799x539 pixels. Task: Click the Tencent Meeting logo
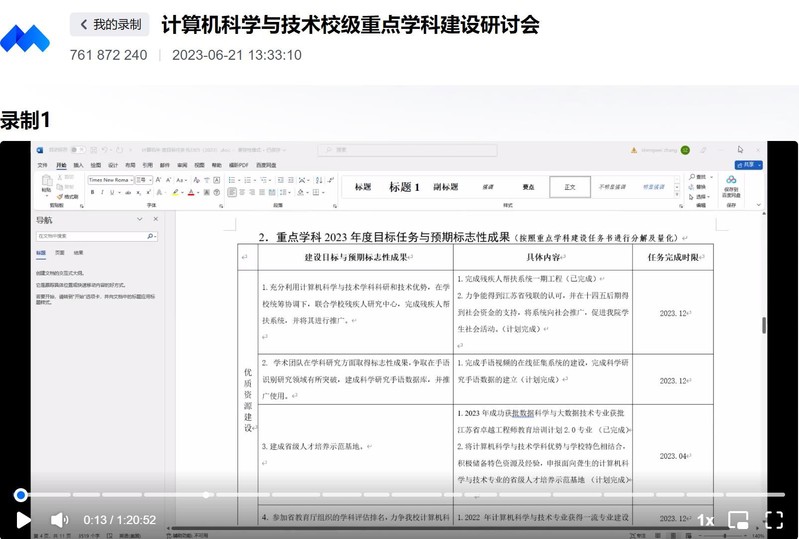[x=25, y=38]
